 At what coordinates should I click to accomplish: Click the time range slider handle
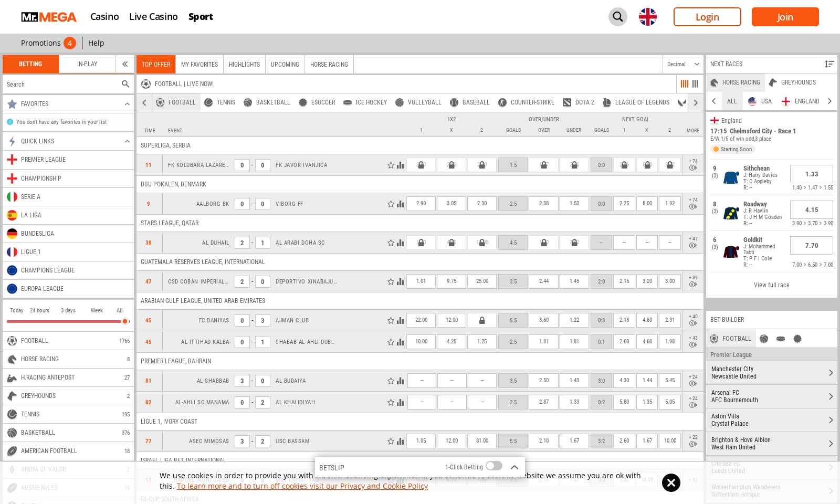click(125, 321)
